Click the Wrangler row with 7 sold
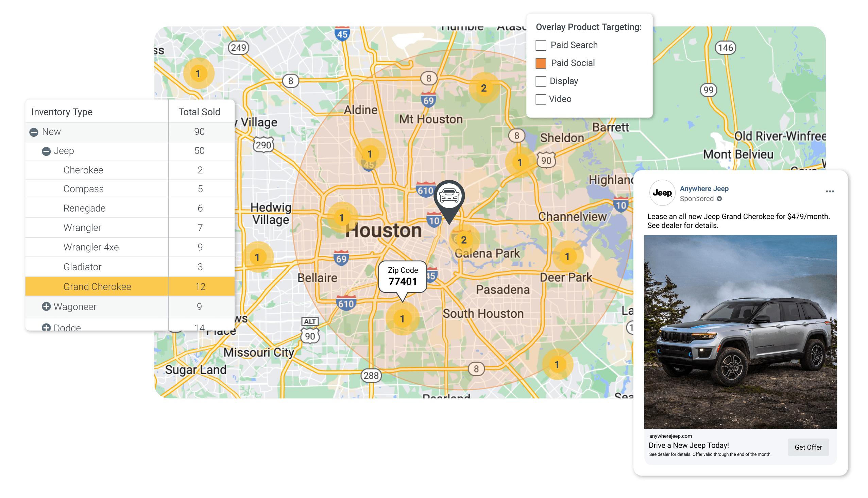868x498 pixels. point(130,228)
